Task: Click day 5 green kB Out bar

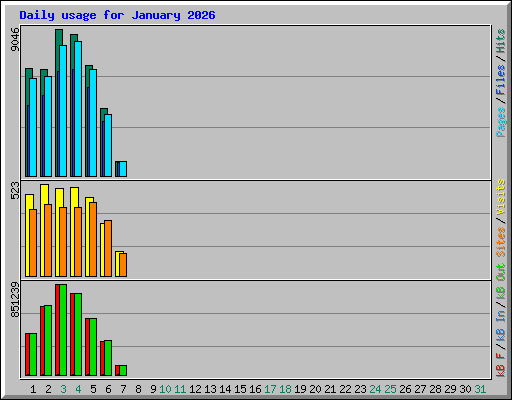Action: [x=93, y=347]
